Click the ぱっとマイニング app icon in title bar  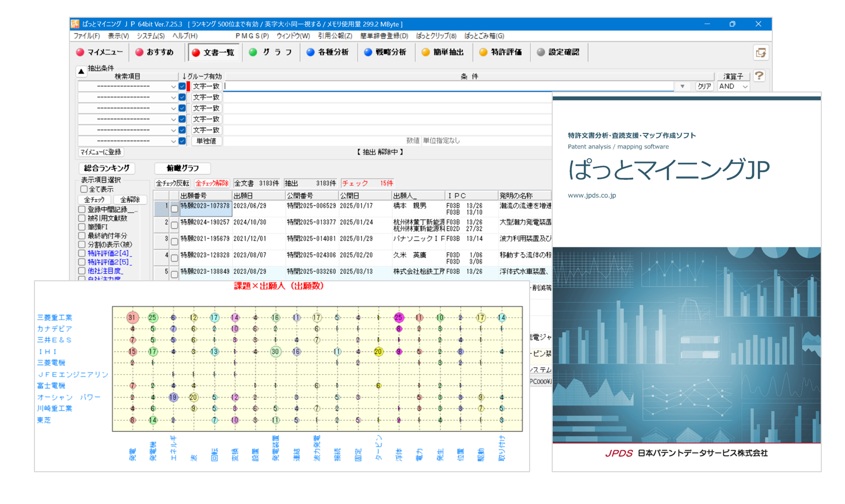pyautogui.click(x=75, y=24)
